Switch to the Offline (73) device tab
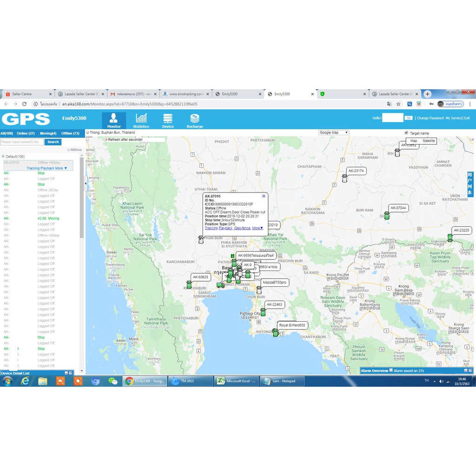 click(x=71, y=133)
